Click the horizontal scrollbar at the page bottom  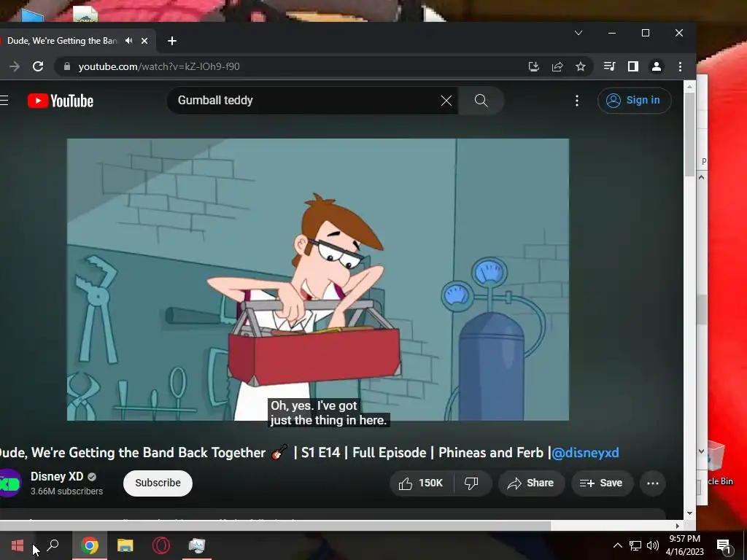pos(275,526)
